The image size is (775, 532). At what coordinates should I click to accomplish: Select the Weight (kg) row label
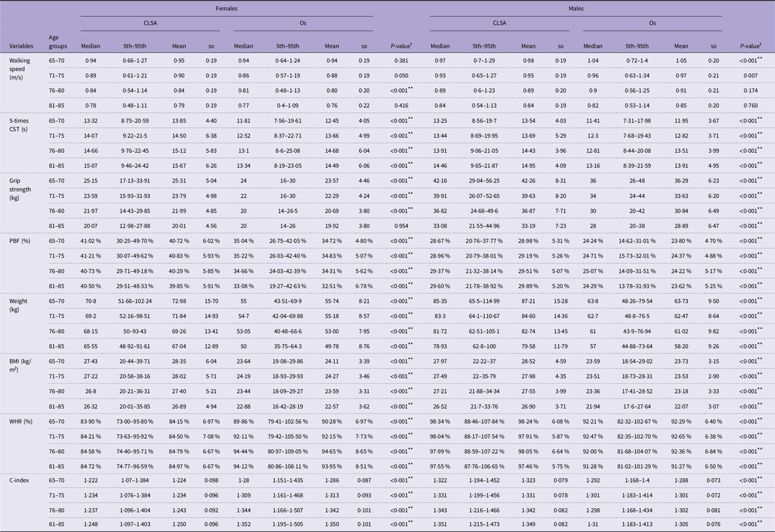(x=19, y=305)
